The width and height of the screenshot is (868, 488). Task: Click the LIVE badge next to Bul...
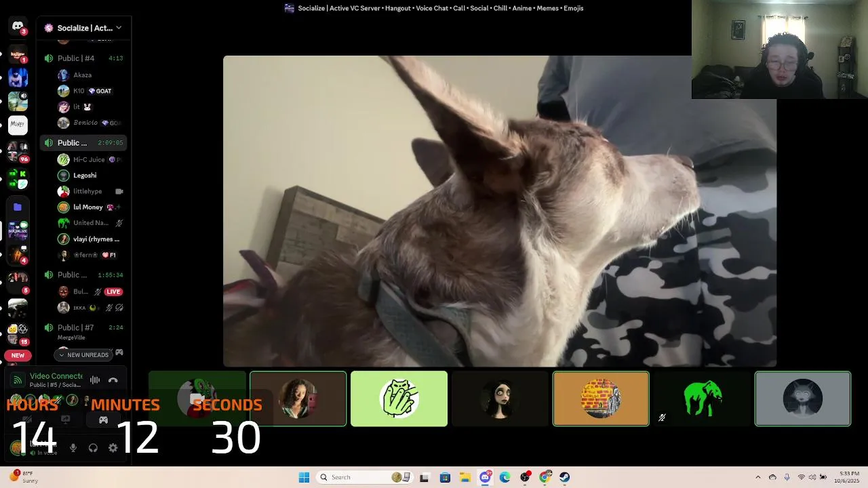point(113,291)
